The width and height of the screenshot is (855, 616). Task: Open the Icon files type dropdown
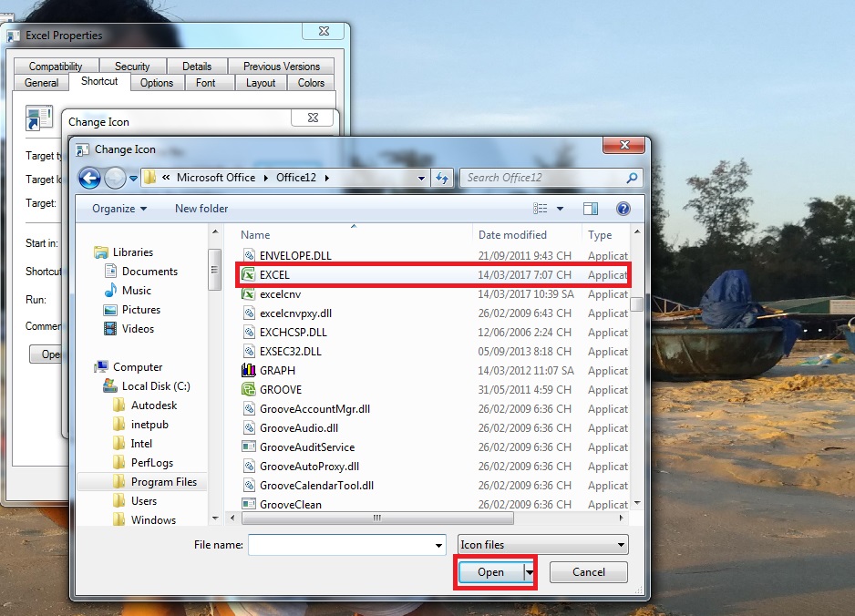click(x=542, y=545)
